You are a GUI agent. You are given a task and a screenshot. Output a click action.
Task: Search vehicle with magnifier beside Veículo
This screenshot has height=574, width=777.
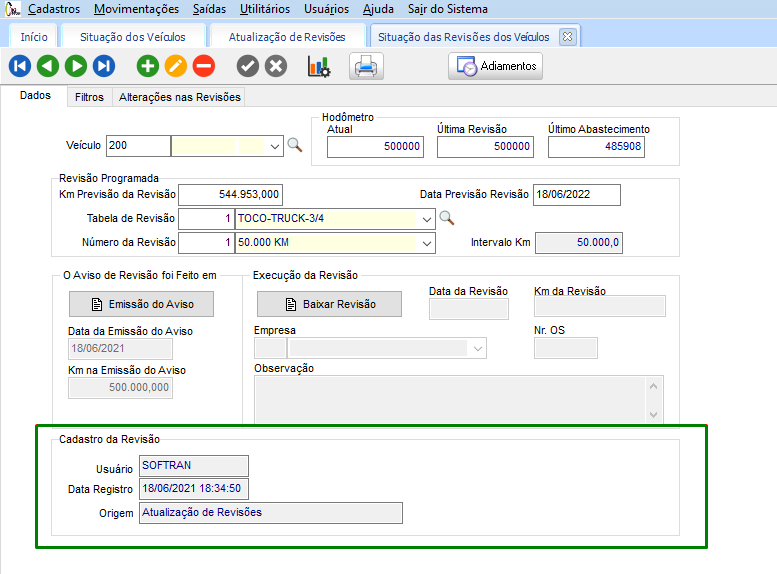click(295, 145)
